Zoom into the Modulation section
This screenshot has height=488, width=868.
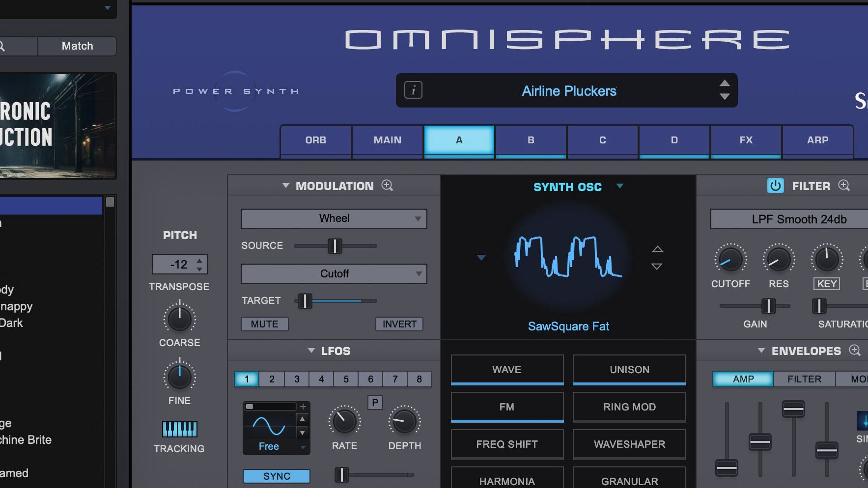387,186
